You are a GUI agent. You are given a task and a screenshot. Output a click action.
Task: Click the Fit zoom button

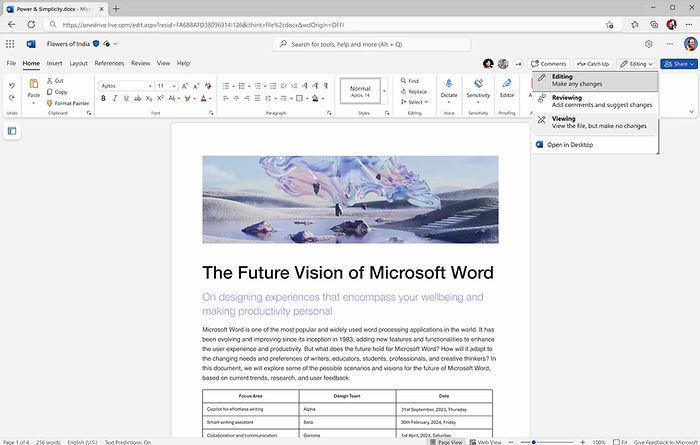pyautogui.click(x=620, y=442)
